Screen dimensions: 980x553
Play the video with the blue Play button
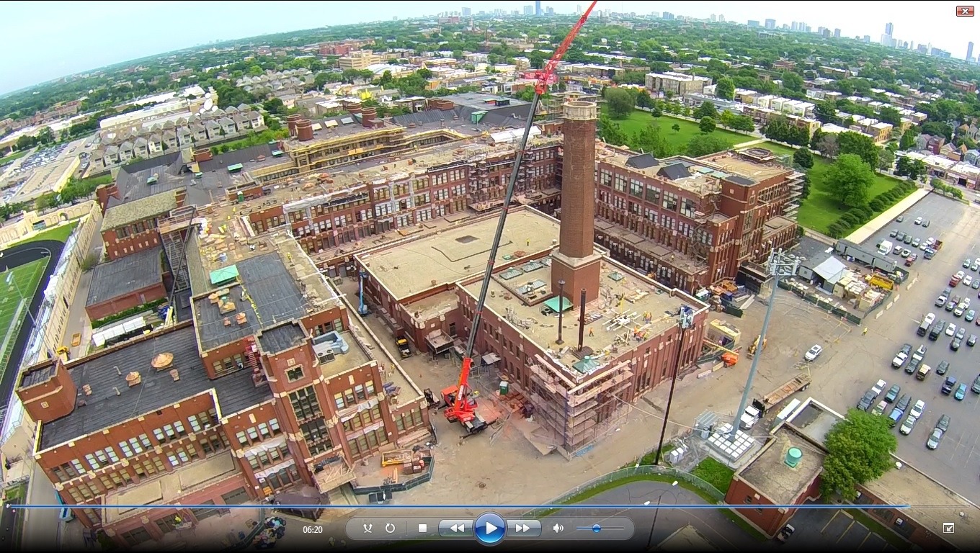pos(490,529)
